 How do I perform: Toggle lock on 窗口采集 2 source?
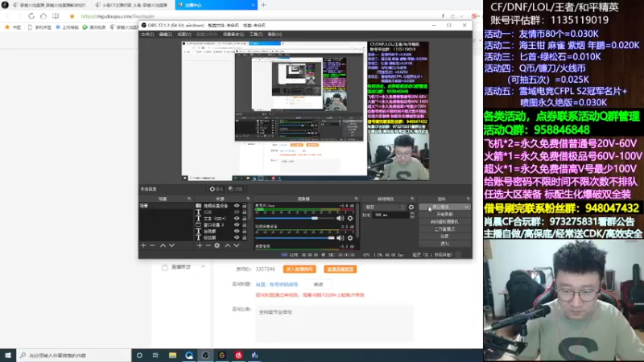pyautogui.click(x=245, y=225)
